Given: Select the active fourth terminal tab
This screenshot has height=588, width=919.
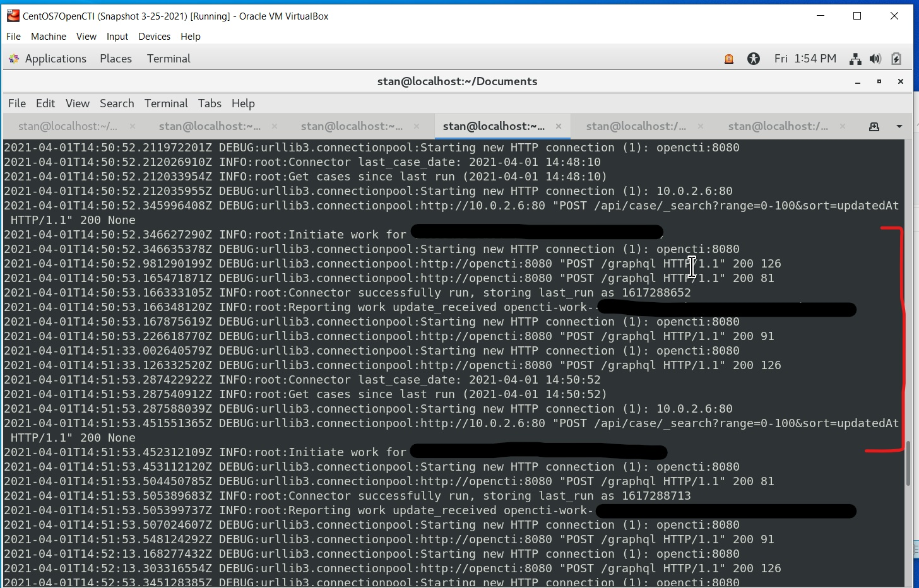Looking at the screenshot, I should coord(494,126).
